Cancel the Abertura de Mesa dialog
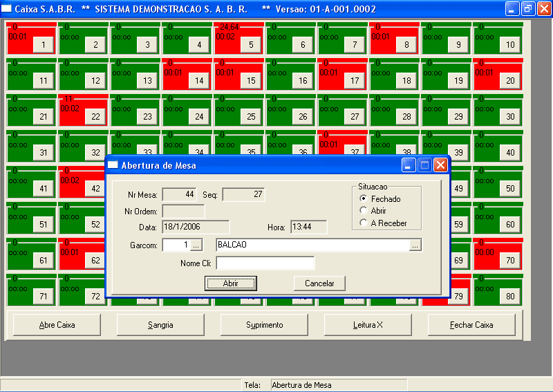 (319, 283)
